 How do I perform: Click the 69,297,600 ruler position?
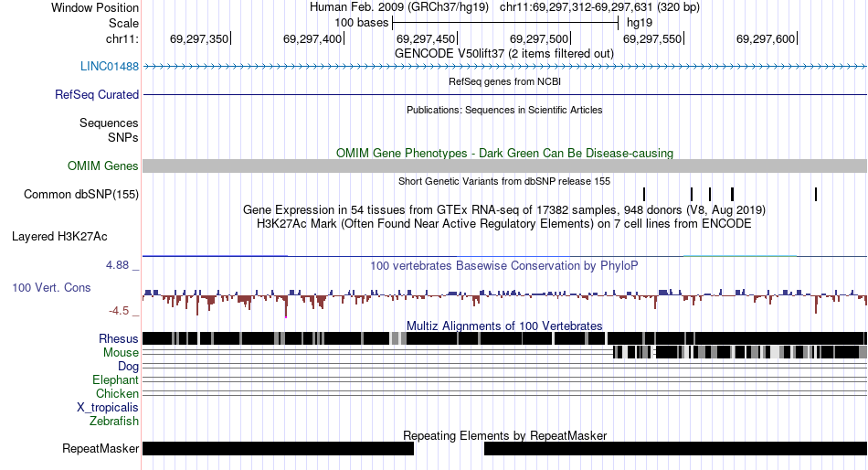tap(766, 38)
